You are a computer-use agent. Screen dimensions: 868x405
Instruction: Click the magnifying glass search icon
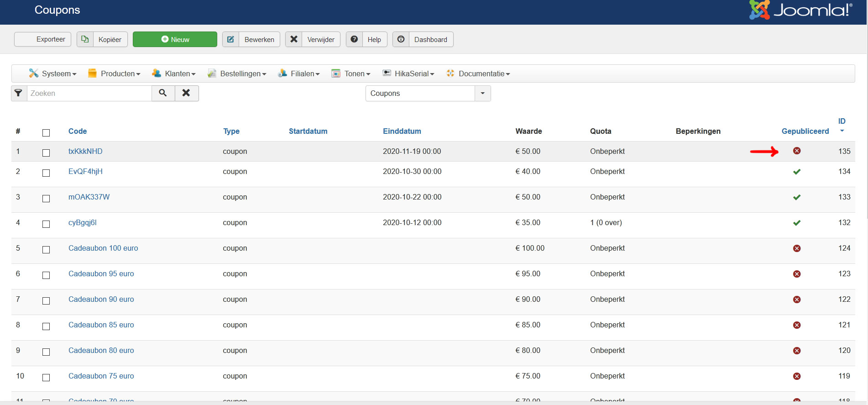(163, 93)
